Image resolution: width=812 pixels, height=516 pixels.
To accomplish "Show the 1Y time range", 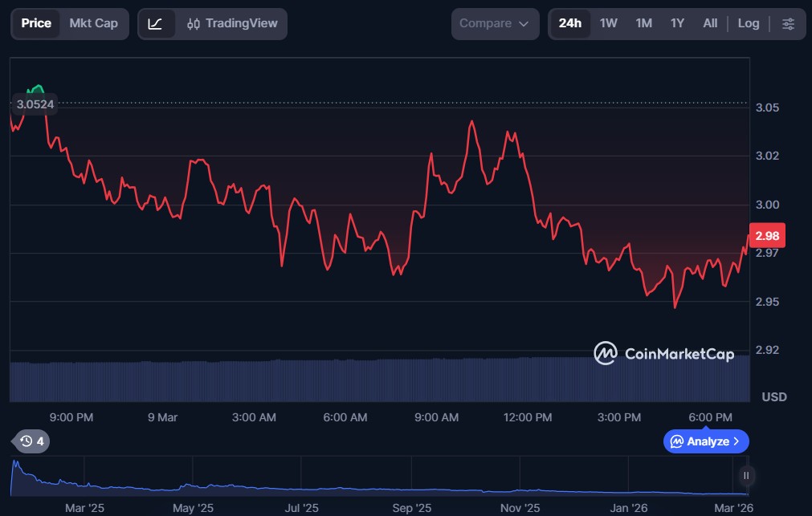I will coord(677,24).
